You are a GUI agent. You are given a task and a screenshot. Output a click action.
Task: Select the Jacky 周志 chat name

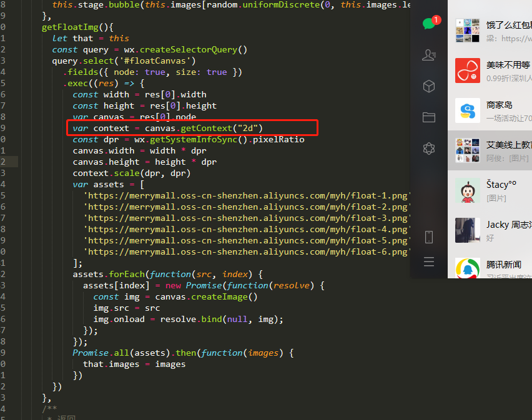(x=509, y=225)
